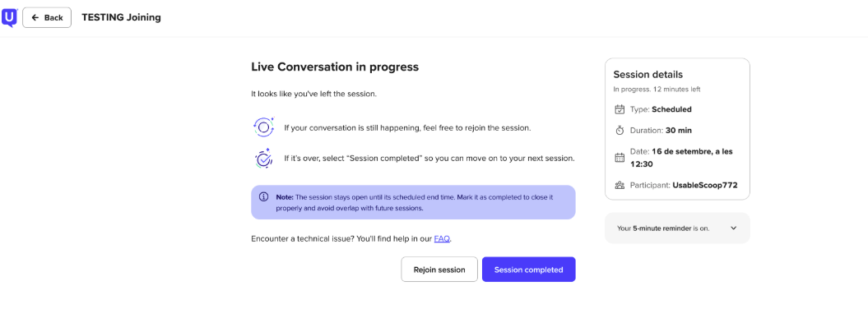Image resolution: width=868 pixels, height=332 pixels.
Task: Click the people icon beside Participant
Action: point(620,186)
